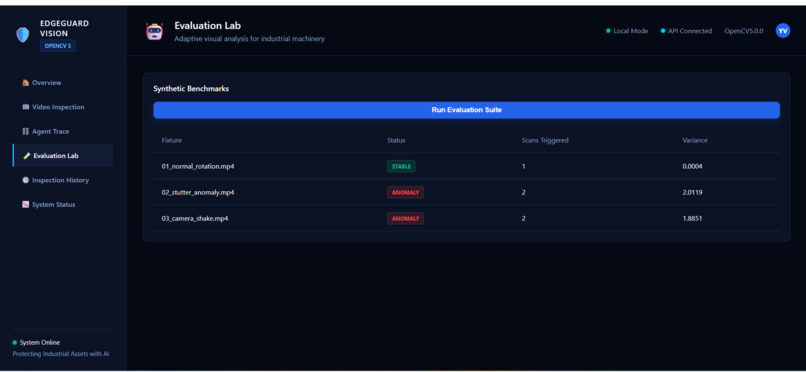Click the robot icon beside Evaluation Lab

click(154, 31)
